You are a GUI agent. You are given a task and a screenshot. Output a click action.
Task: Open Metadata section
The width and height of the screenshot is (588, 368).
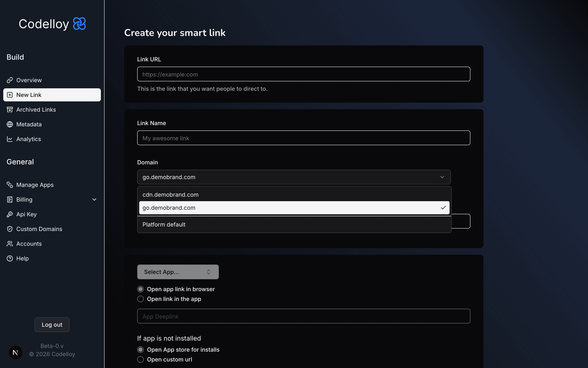[x=52, y=124]
